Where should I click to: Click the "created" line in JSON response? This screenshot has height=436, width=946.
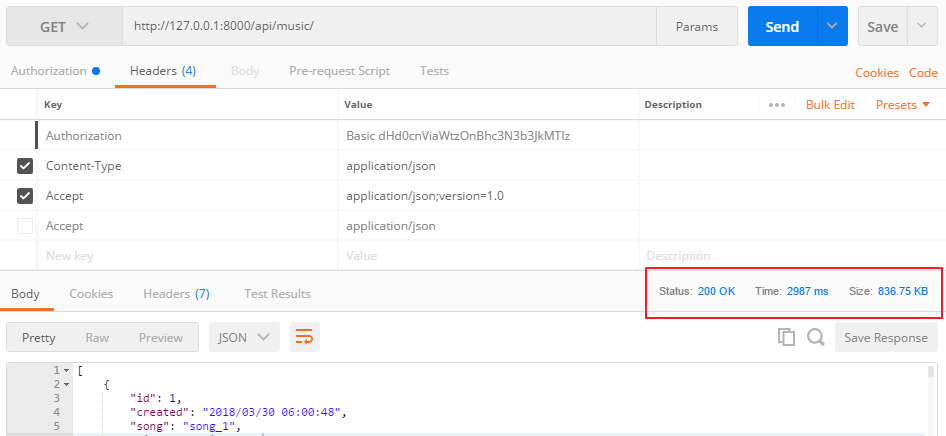click(x=240, y=412)
